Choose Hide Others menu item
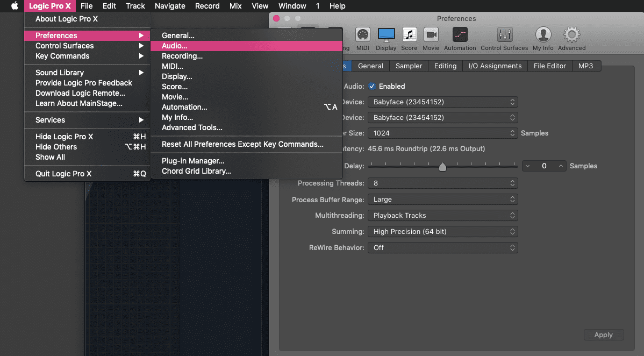644x356 pixels. pos(88,147)
